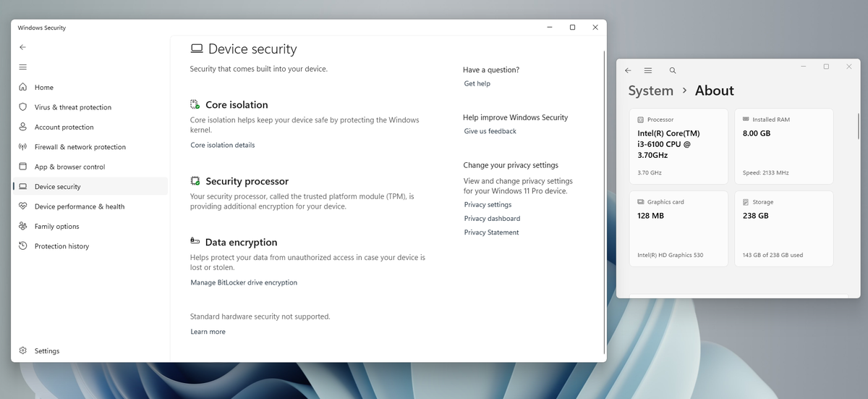Viewport: 868px width, 399px height.
Task: Click the '143 GB of 238 GB used' text
Action: point(773,255)
